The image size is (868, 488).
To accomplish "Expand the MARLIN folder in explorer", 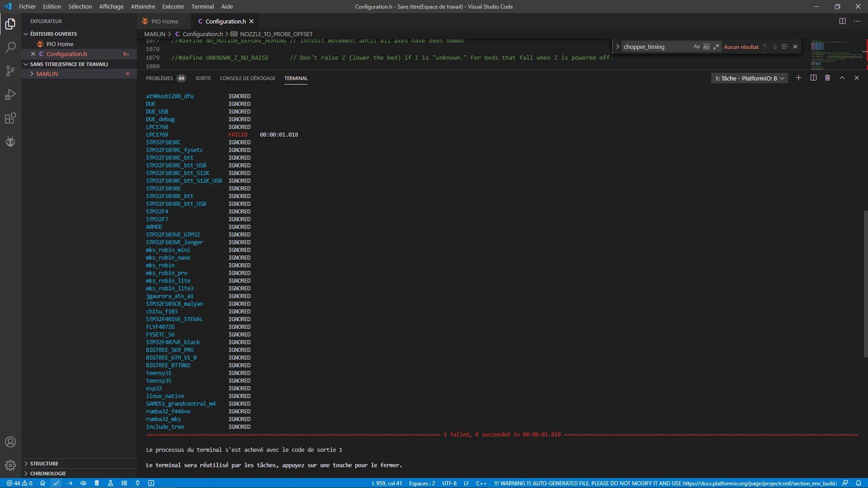I will (x=47, y=74).
